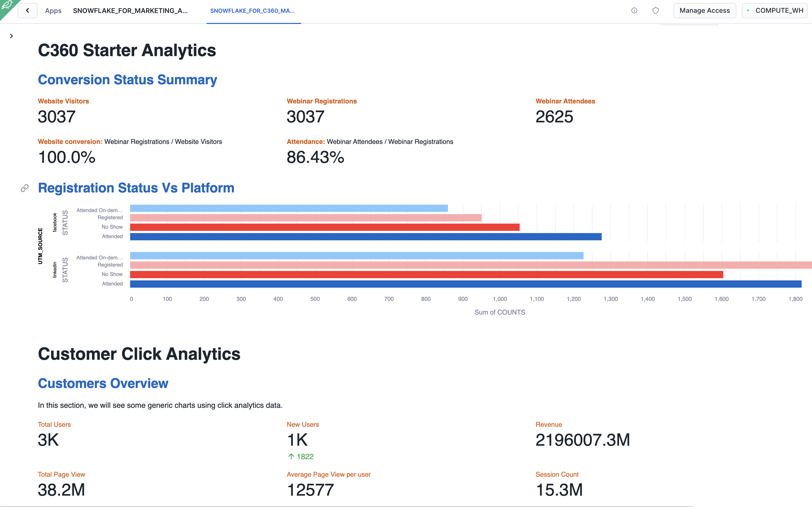Click the Sum of COUNTS axis title
The image size is (812, 507).
click(x=499, y=312)
